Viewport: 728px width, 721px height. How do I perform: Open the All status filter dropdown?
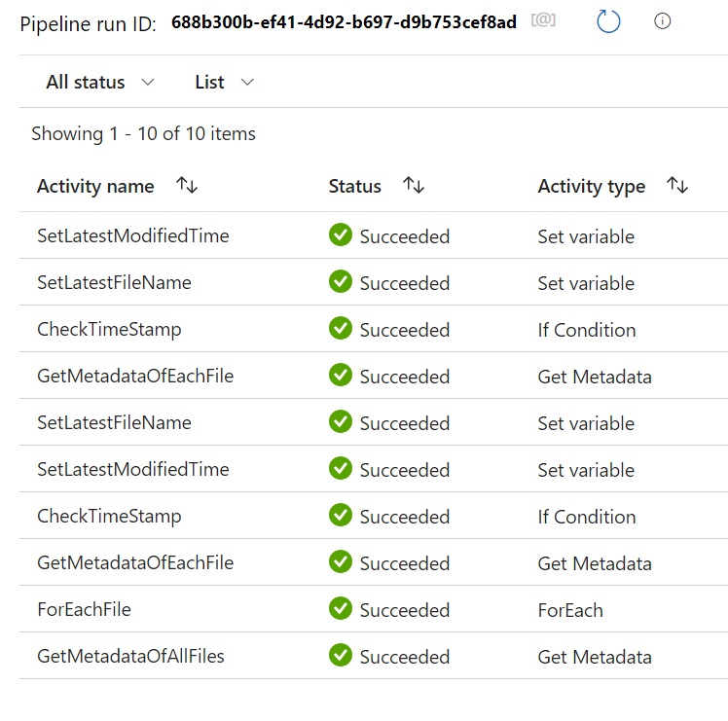pyautogui.click(x=100, y=83)
